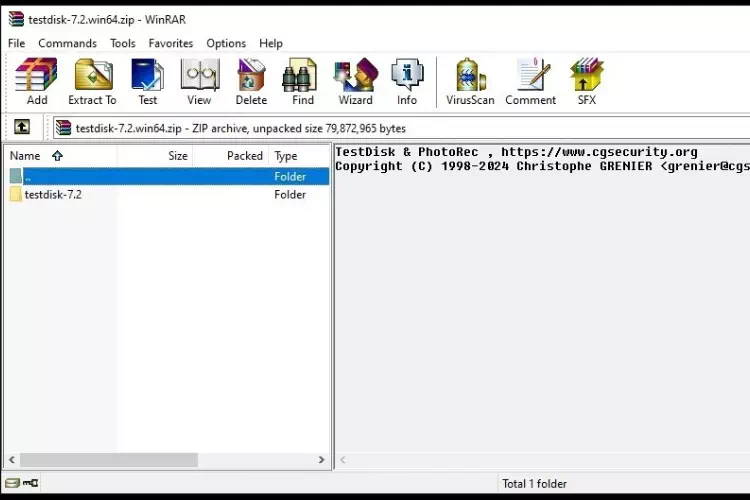Click the Copyright Christophe GRENIER comment line
750x500 pixels.
coord(542,166)
